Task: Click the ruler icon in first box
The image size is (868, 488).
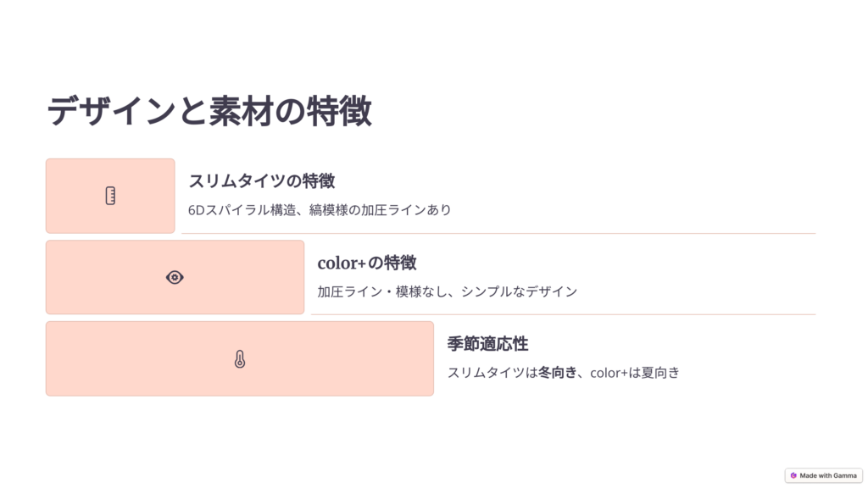Action: pyautogui.click(x=110, y=196)
